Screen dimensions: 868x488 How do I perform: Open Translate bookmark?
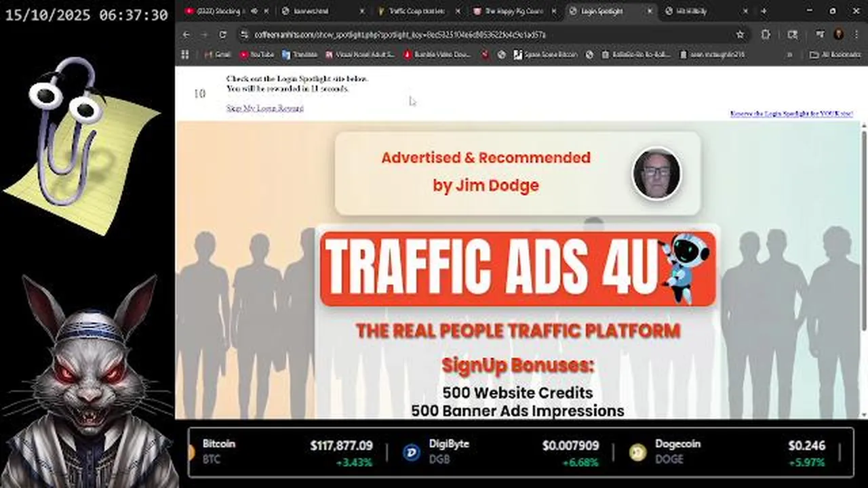pos(299,54)
